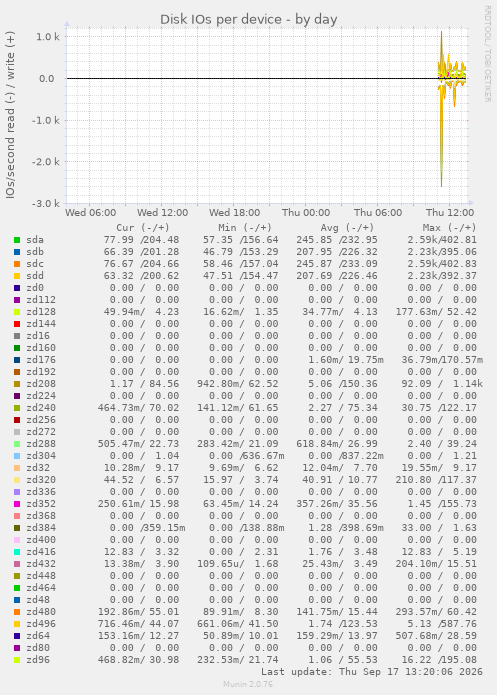The height and width of the screenshot is (695, 497).
Task: Click the zd432 legend color swatch
Action: click(17, 564)
